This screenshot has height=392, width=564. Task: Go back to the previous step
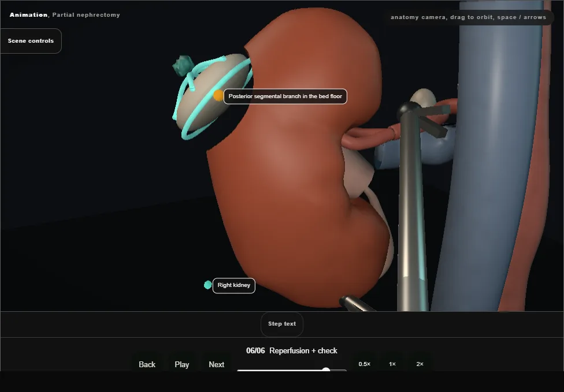click(147, 364)
